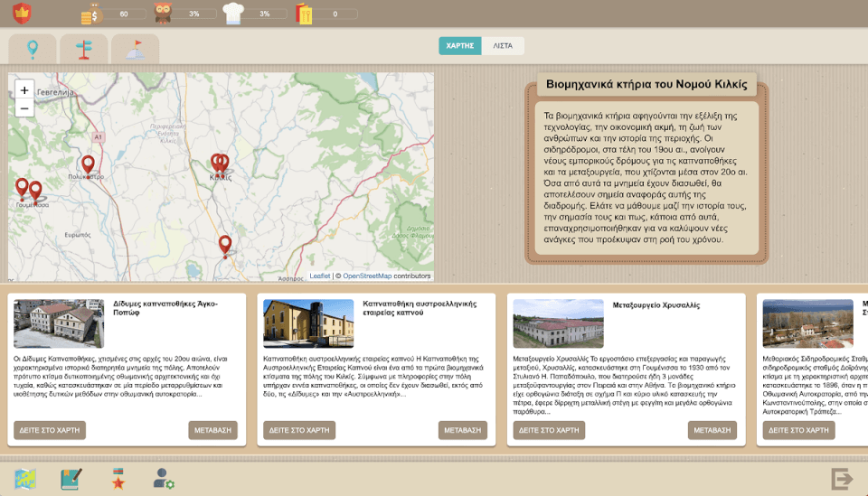
Task: Click the logout exit icon
Action: click(842, 478)
